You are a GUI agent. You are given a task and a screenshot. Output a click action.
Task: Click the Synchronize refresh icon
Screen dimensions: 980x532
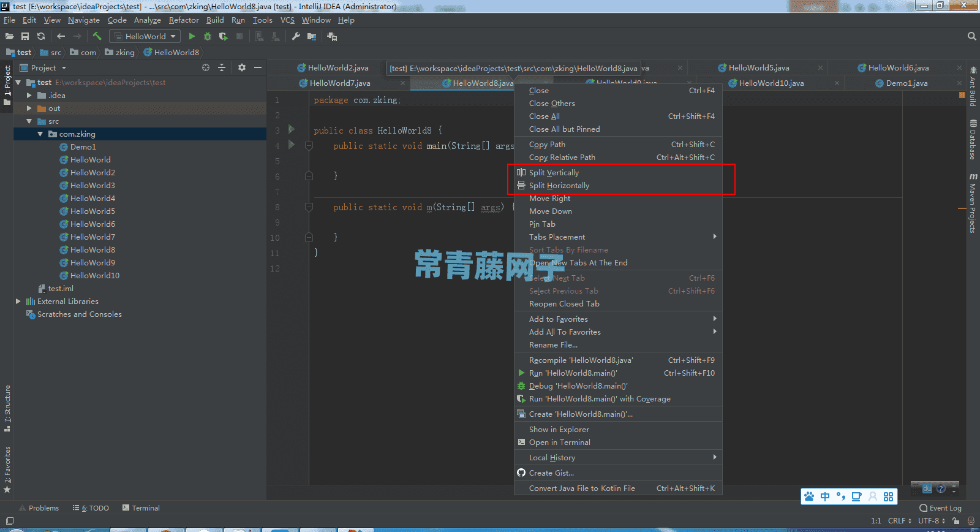(41, 37)
